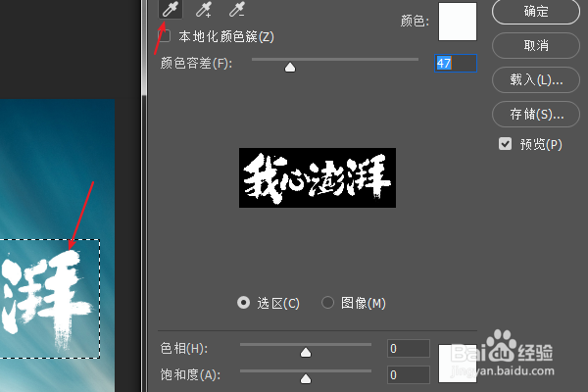The width and height of the screenshot is (588, 392).
Task: Click the 饱和度(A) saturation slider handle
Action: pyautogui.click(x=306, y=379)
